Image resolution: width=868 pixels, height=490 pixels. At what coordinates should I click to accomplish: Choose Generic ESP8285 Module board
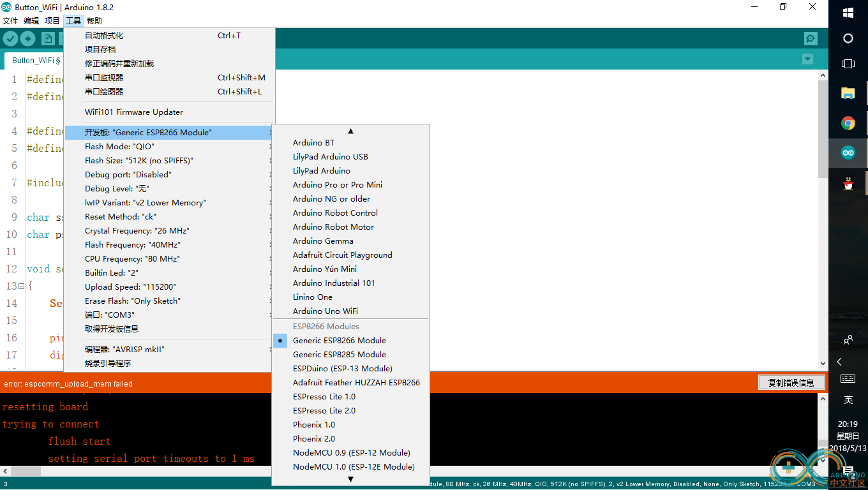click(350, 355)
